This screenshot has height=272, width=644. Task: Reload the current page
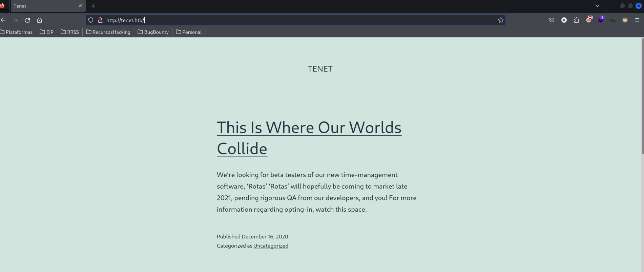pyautogui.click(x=27, y=20)
